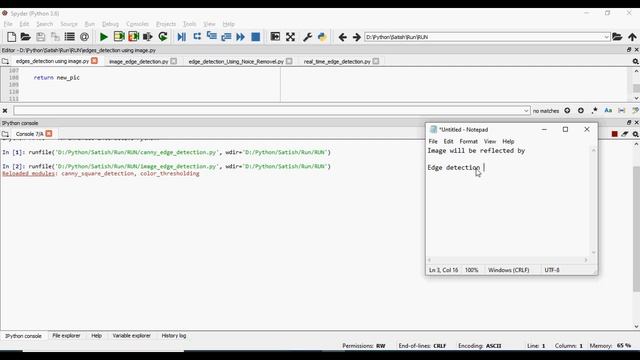Open the File menu in Notepad
The width and height of the screenshot is (640, 360).
click(433, 141)
